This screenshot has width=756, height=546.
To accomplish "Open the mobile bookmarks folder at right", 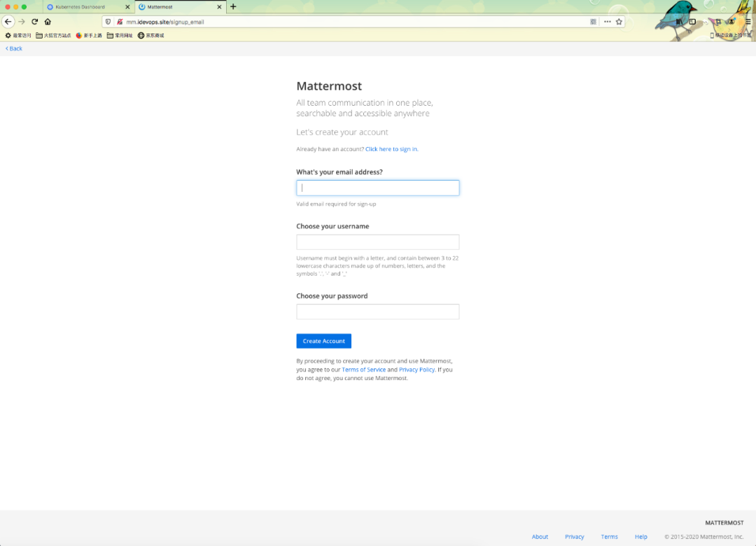I will (731, 35).
